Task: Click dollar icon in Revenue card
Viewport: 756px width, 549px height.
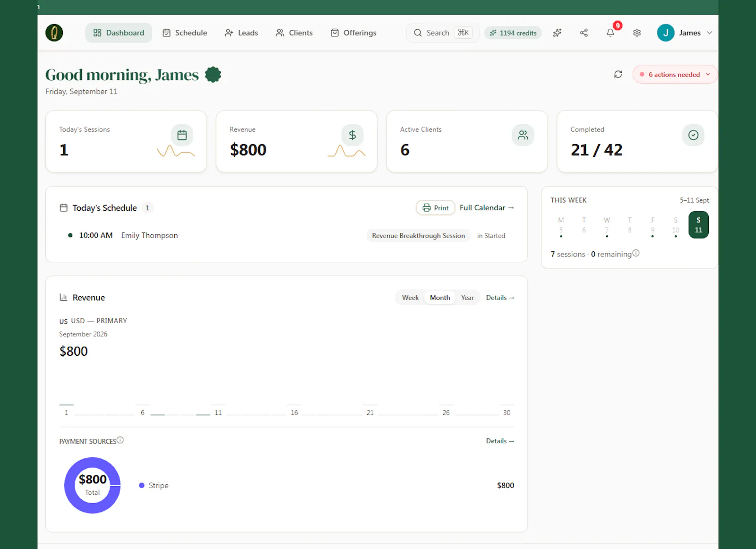Action: (x=352, y=135)
